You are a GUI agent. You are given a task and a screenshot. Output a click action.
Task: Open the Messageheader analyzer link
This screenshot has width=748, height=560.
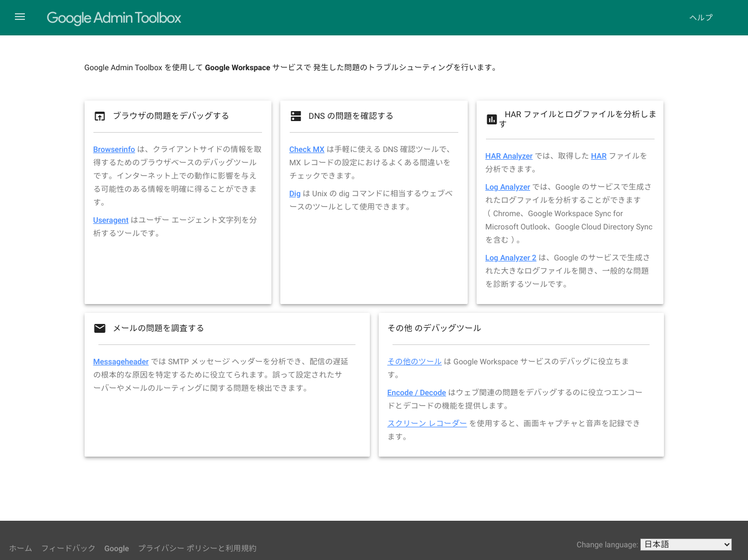[121, 361]
